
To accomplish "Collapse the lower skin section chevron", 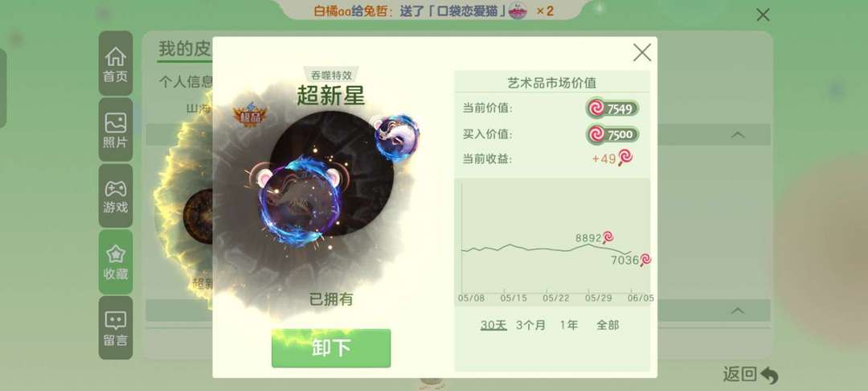I will click(737, 311).
